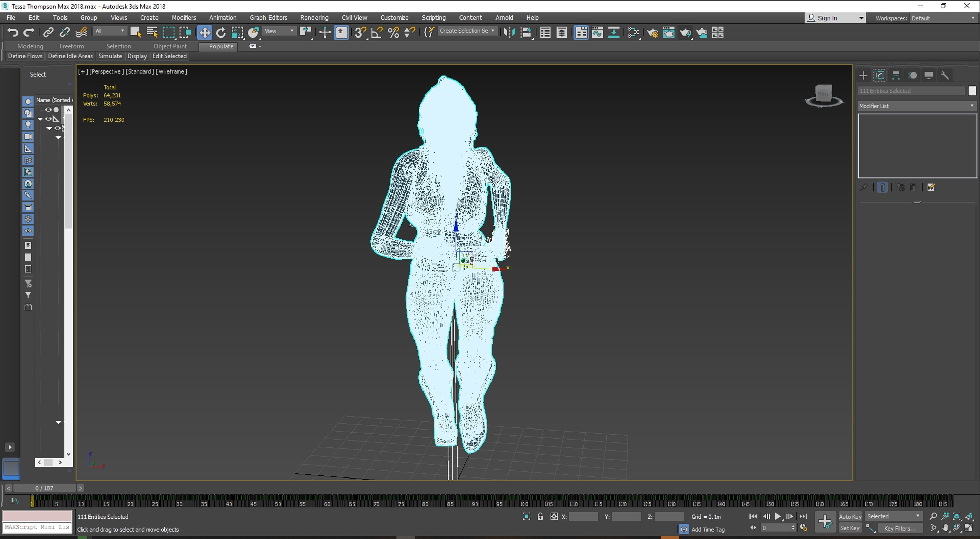The image size is (980, 539).
Task: Click the object color swatch in Modify panel
Action: 972,91
